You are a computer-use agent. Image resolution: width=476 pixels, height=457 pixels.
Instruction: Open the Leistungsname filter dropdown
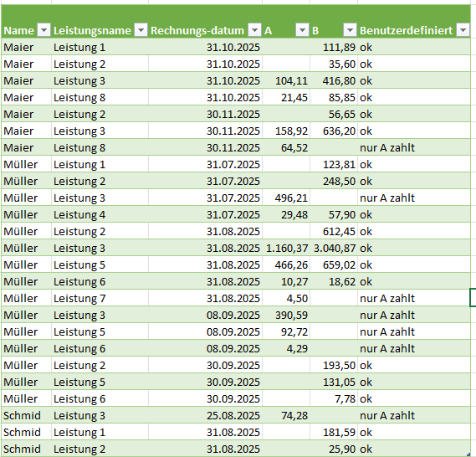(141, 30)
